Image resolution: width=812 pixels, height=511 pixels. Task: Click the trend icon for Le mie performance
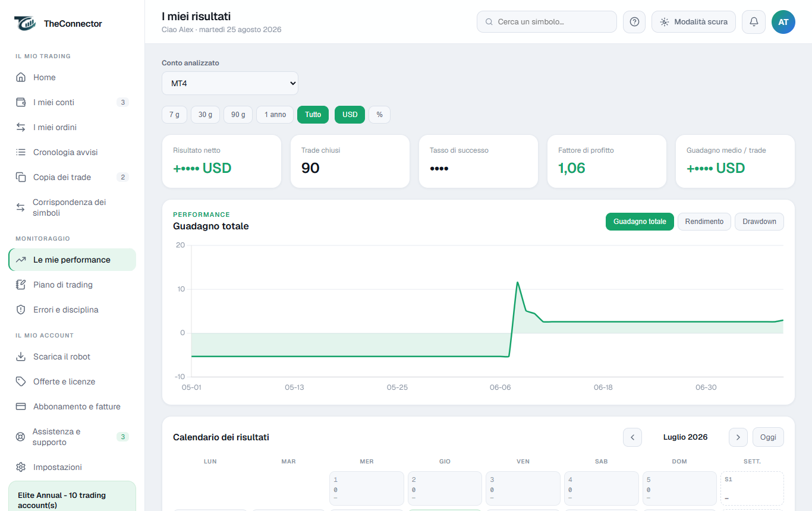pyautogui.click(x=21, y=260)
